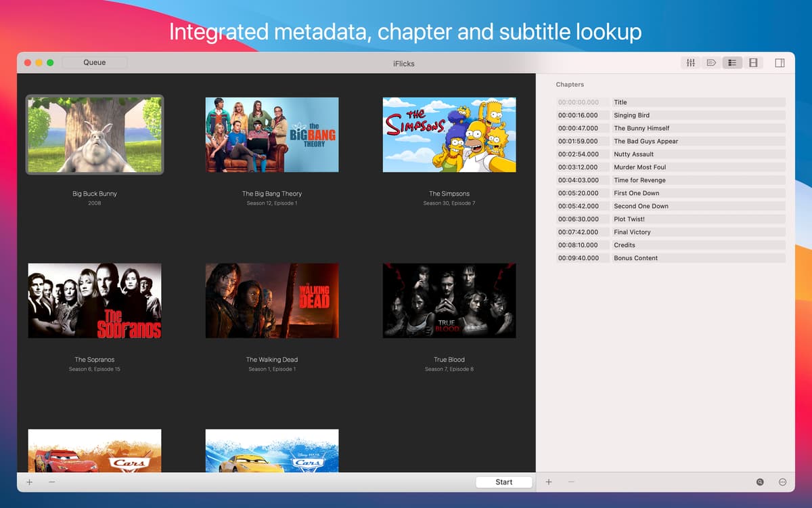Select The Sopranos poster thumbnail

coord(95,301)
